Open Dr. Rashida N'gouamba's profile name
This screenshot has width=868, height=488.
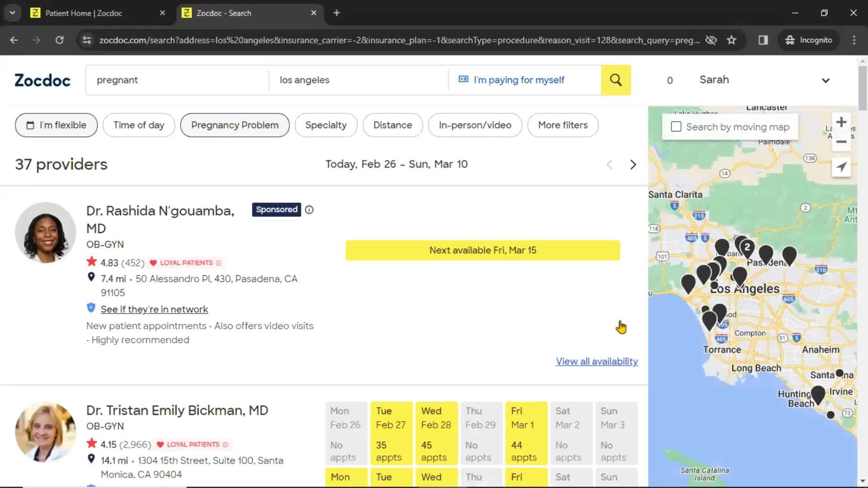[x=160, y=220]
